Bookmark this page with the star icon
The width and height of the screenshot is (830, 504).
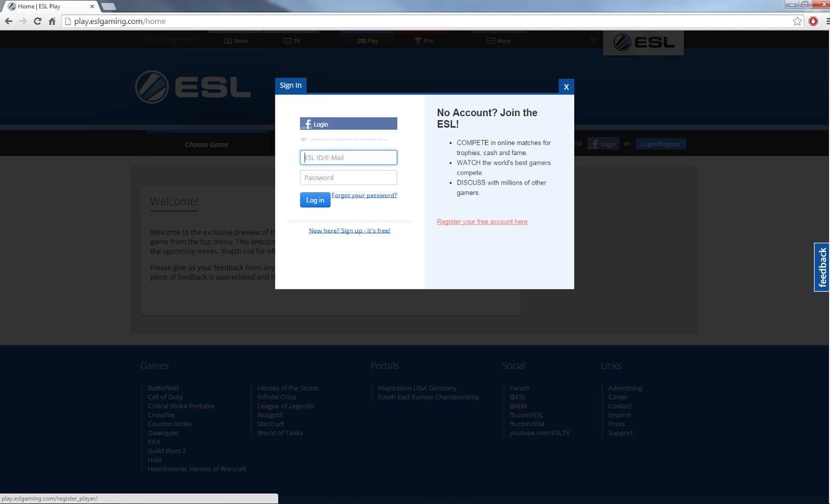pyautogui.click(x=797, y=21)
